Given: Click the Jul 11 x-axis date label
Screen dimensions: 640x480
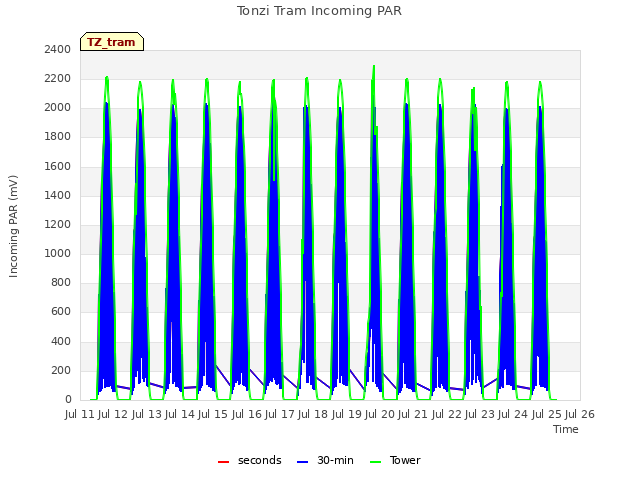Looking at the screenshot, I should click(80, 414).
